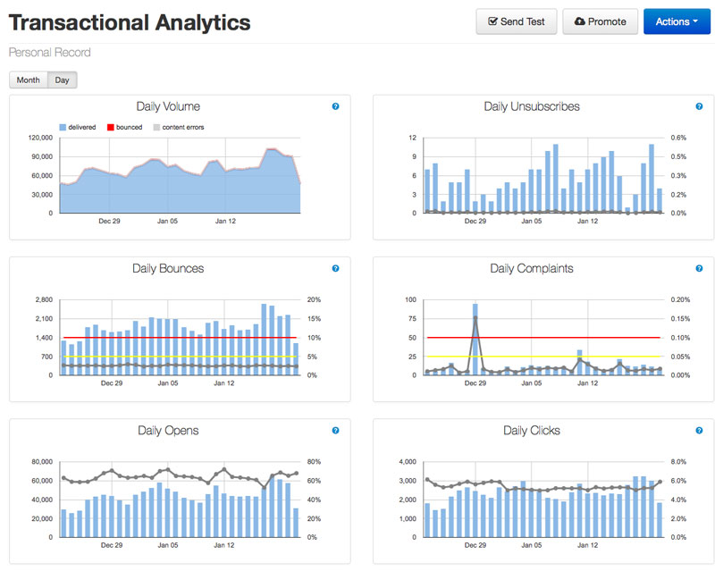The image size is (715, 588).
Task: Open the Actions dropdown menu
Action: (x=677, y=21)
